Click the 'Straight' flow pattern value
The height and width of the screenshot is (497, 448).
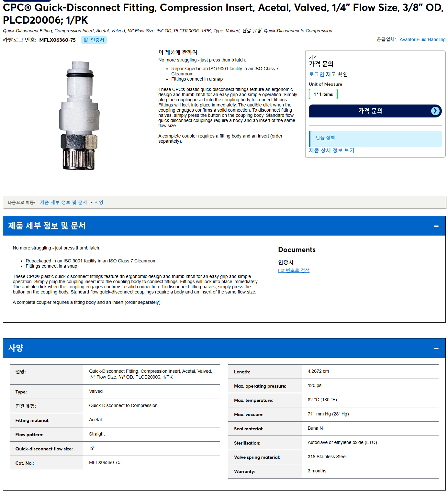[x=97, y=434]
